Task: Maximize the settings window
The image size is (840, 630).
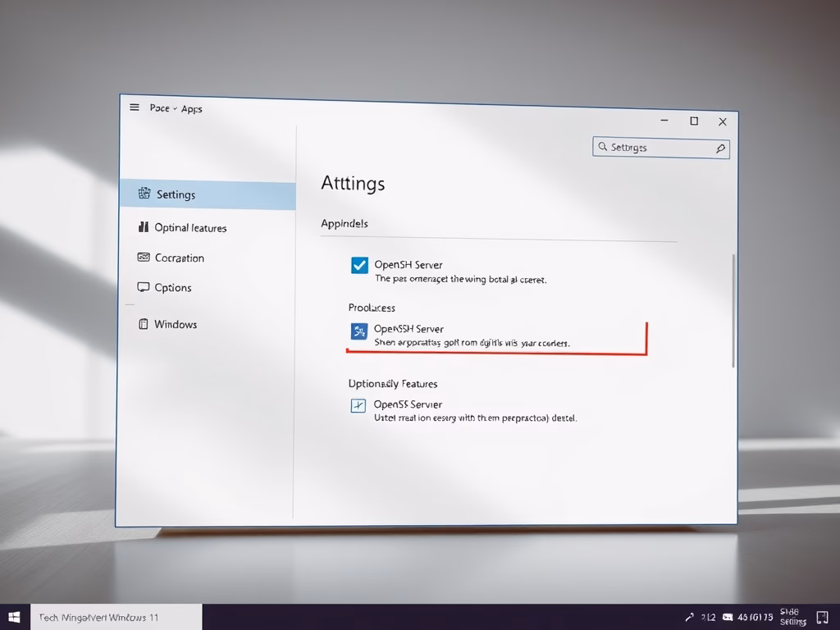Action: [694, 121]
